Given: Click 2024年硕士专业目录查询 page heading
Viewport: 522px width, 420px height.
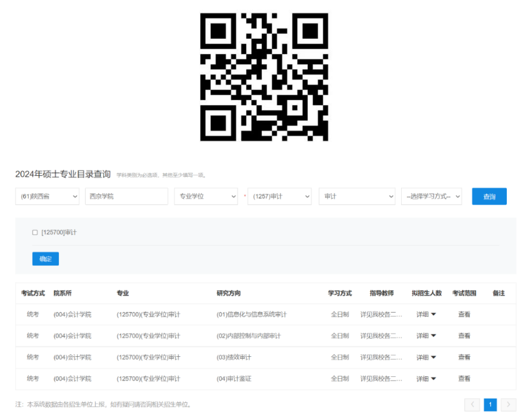Looking at the screenshot, I should [63, 174].
